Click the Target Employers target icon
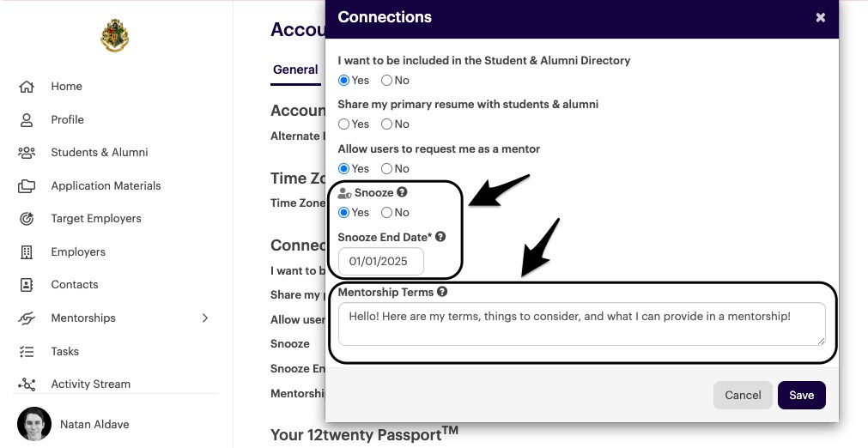 27,219
